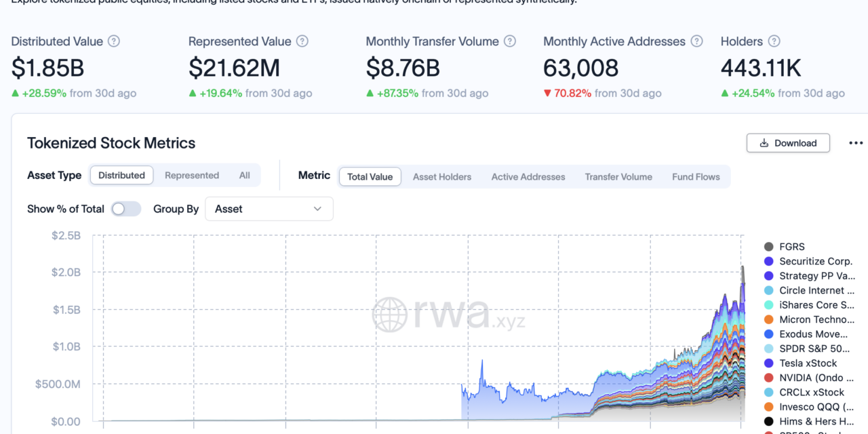The image size is (868, 434).
Task: Switch metric to Active Addresses
Action: click(528, 176)
